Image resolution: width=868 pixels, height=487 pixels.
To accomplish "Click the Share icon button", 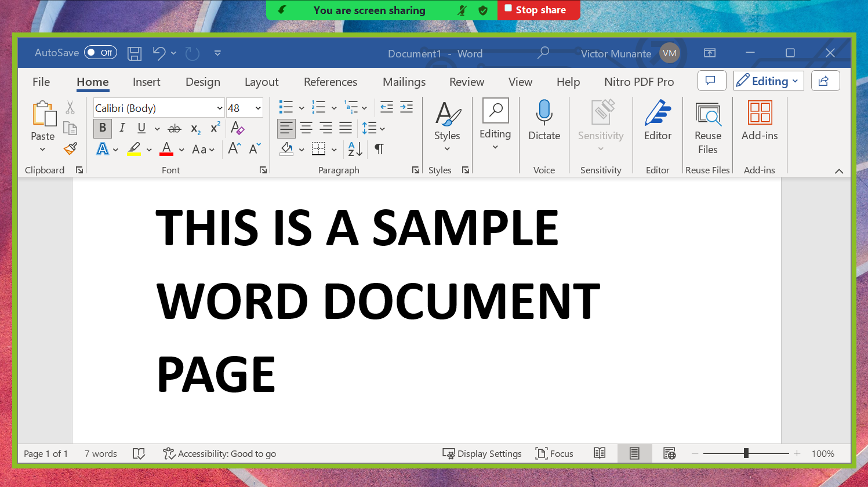I will coord(825,81).
